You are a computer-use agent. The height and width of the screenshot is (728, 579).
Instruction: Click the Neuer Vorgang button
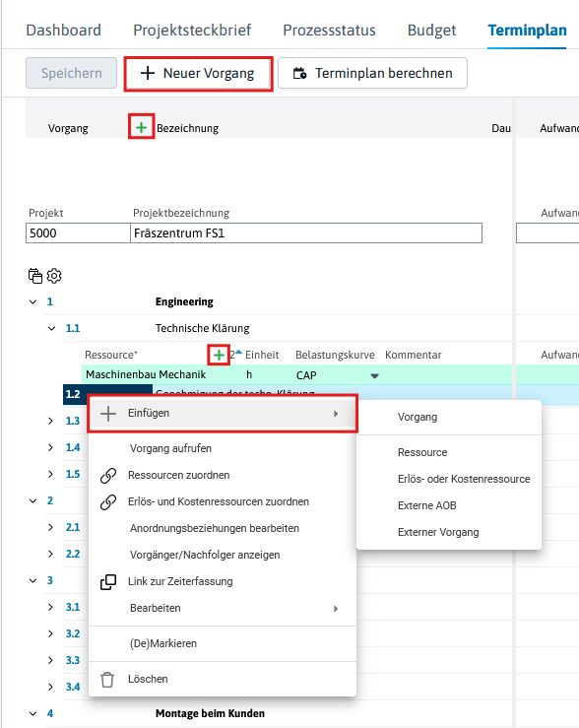(x=199, y=73)
